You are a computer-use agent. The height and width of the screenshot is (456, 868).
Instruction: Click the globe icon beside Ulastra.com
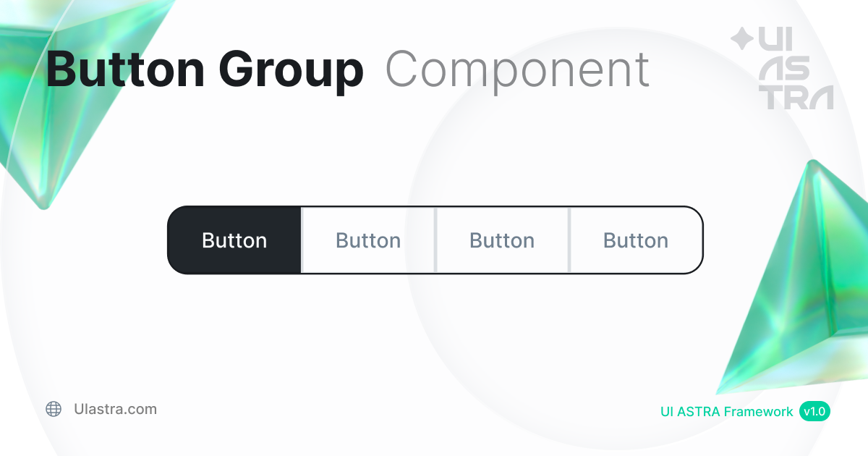click(54, 409)
